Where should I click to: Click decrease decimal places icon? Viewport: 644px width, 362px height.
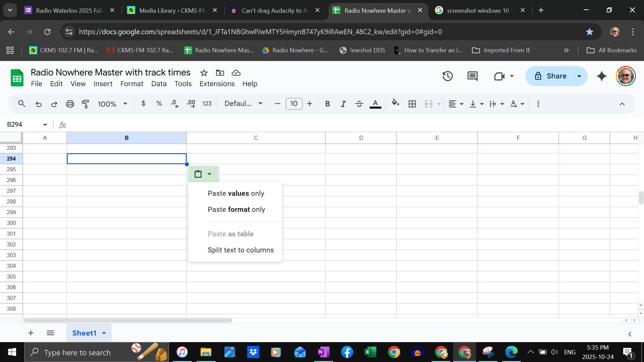(175, 104)
